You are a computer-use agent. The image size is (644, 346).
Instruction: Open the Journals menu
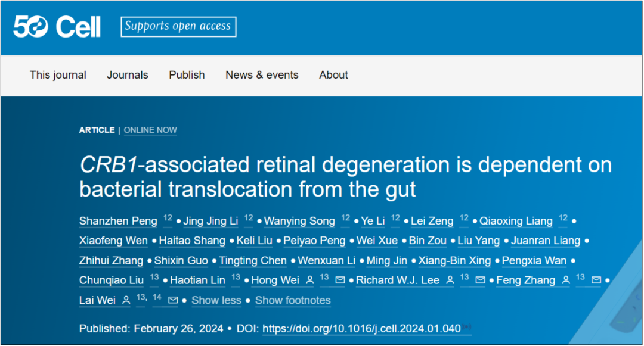[128, 75]
